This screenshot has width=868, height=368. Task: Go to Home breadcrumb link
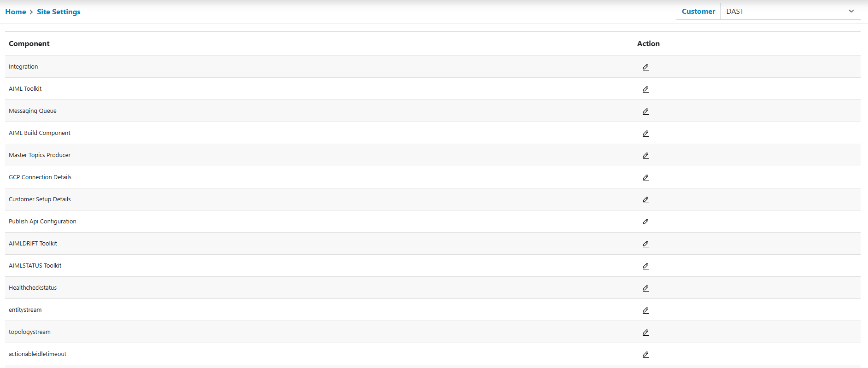pos(16,12)
